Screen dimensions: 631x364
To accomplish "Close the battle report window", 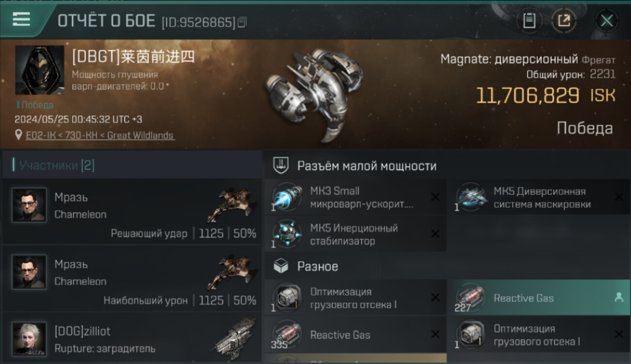I will click(607, 21).
